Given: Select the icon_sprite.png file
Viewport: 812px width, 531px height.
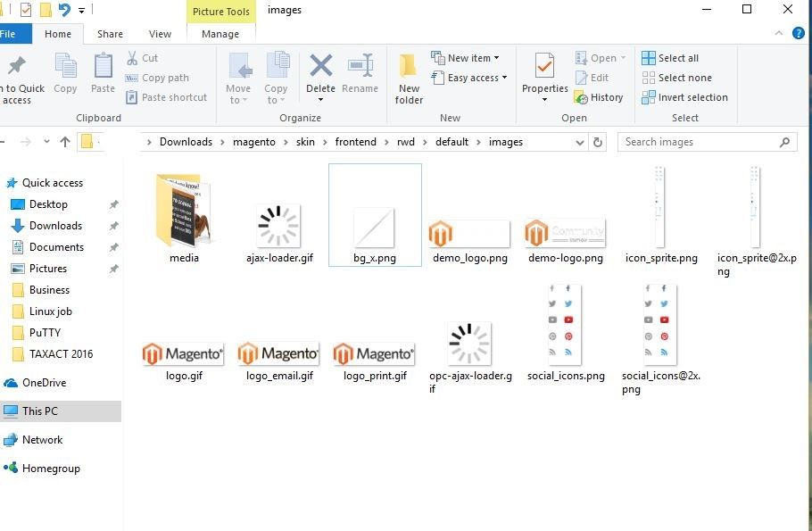Looking at the screenshot, I should [x=661, y=215].
